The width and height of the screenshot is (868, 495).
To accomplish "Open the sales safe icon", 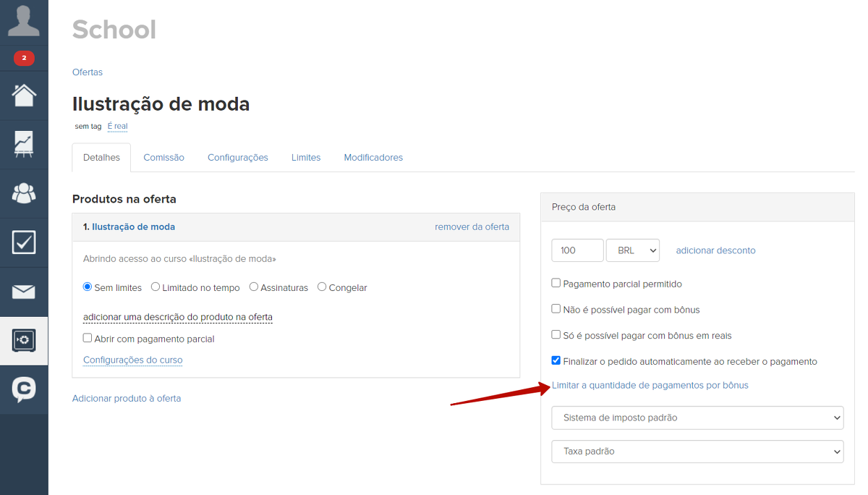I will [24, 341].
